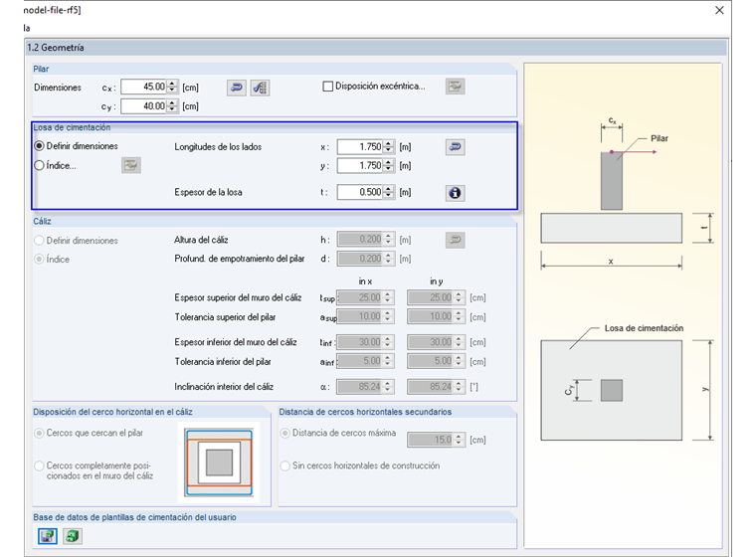Adjust the cy value stepper arrows

[173, 106]
